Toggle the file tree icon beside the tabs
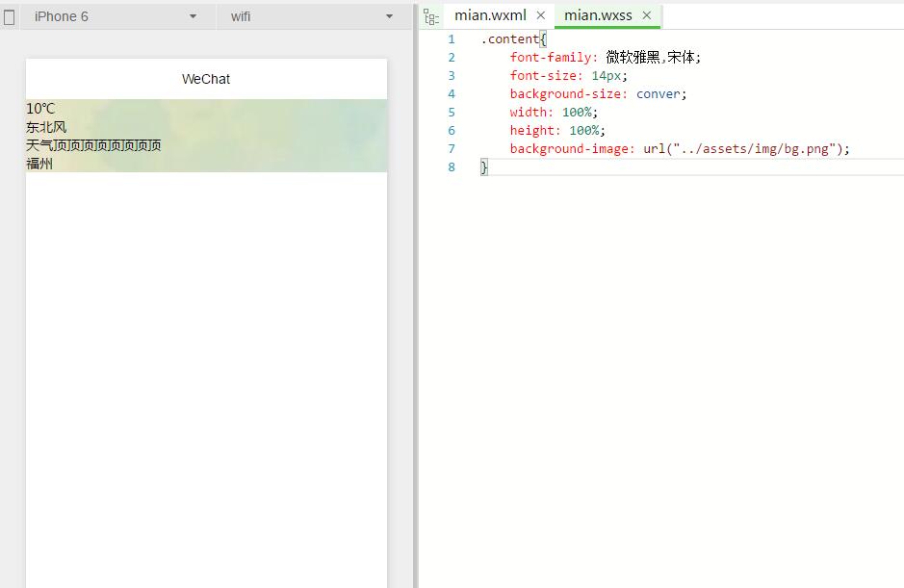904x588 pixels. 431,16
